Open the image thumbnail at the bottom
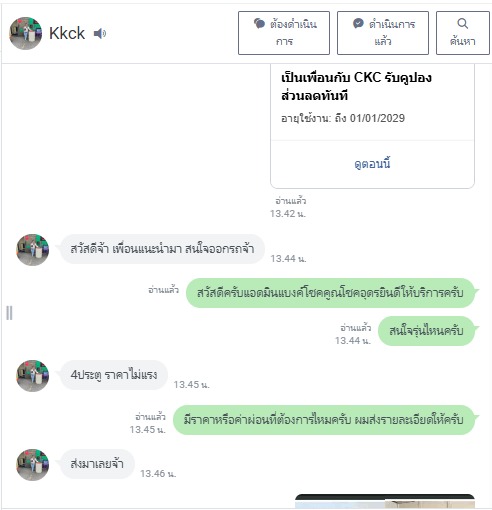Viewport: 492px width, 510px height. 385,501
